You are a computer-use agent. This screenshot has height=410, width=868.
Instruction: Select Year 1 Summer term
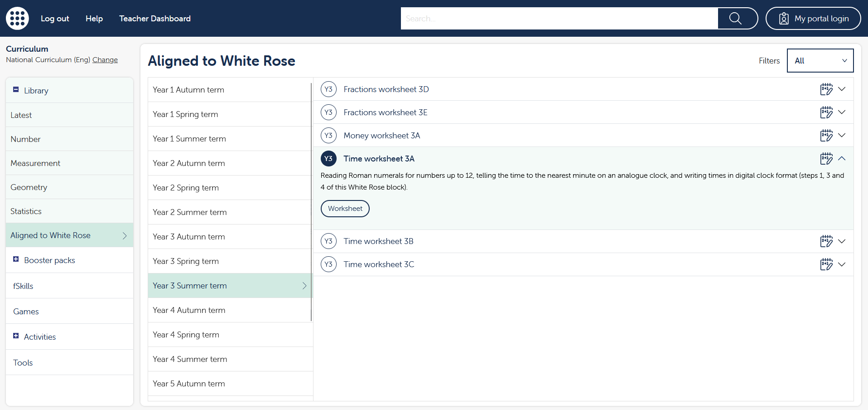click(230, 139)
